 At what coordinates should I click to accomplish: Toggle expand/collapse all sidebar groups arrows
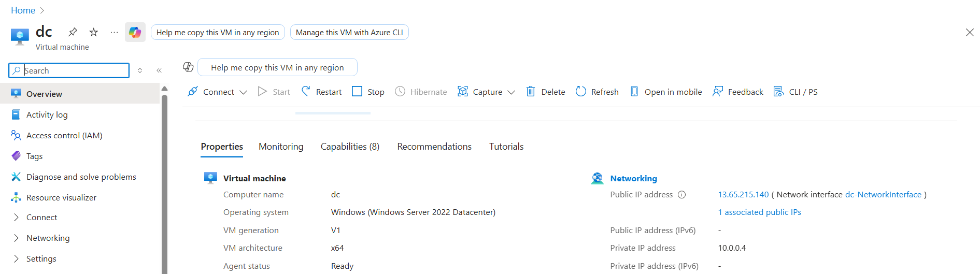[140, 70]
